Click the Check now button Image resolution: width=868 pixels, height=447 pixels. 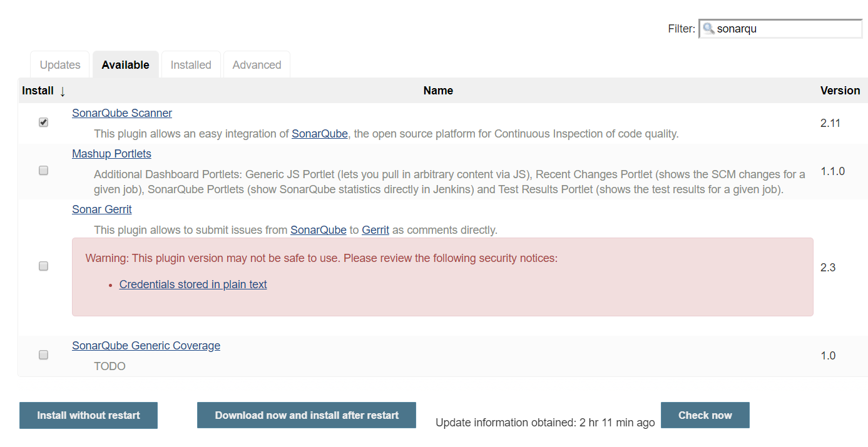click(x=705, y=415)
